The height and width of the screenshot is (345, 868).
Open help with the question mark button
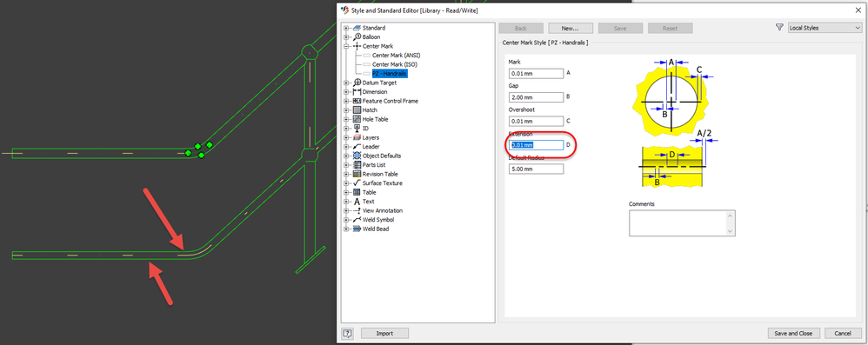(x=348, y=334)
